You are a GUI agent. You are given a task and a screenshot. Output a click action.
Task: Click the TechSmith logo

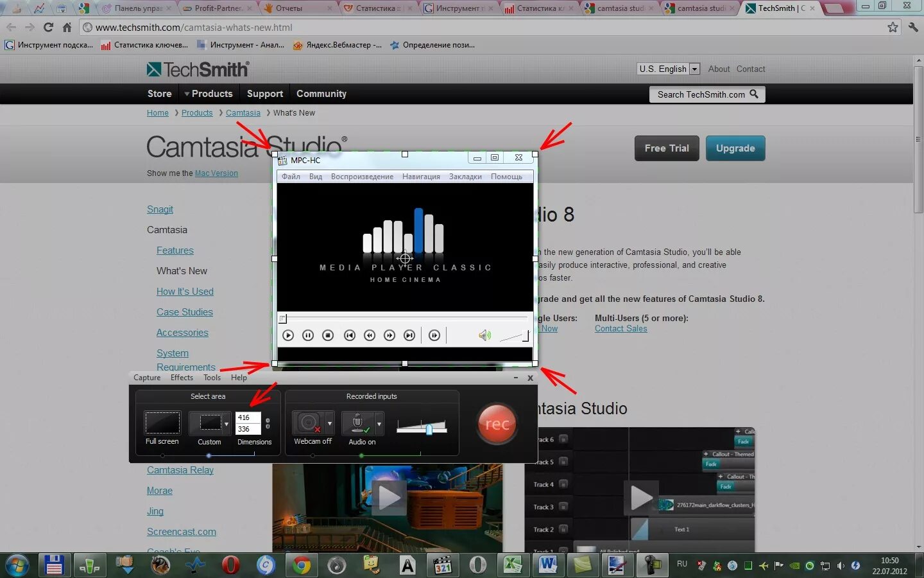click(x=198, y=69)
